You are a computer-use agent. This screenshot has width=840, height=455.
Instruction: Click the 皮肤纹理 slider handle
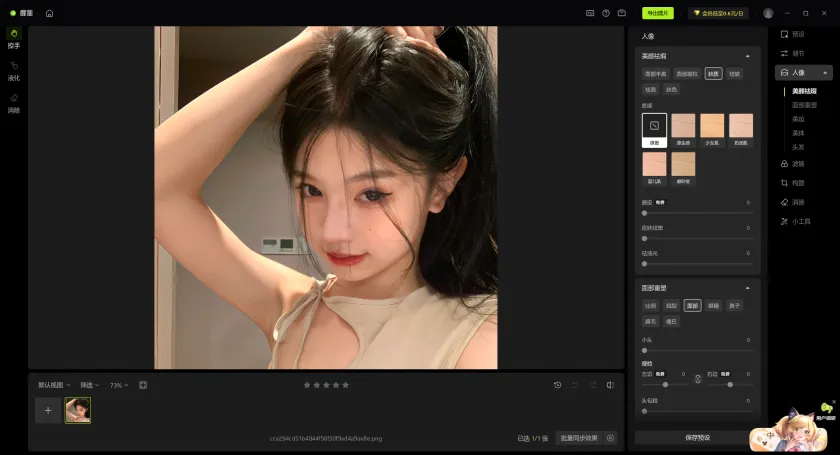point(644,238)
